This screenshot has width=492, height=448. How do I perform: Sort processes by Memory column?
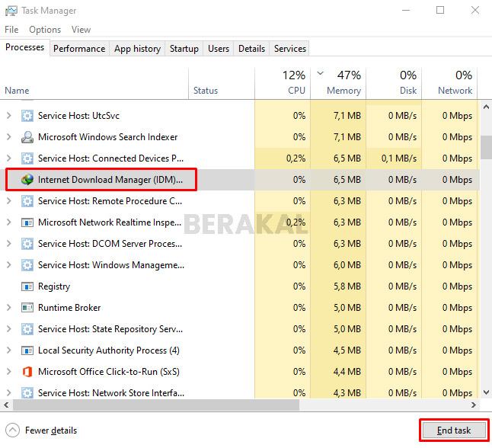pos(338,84)
